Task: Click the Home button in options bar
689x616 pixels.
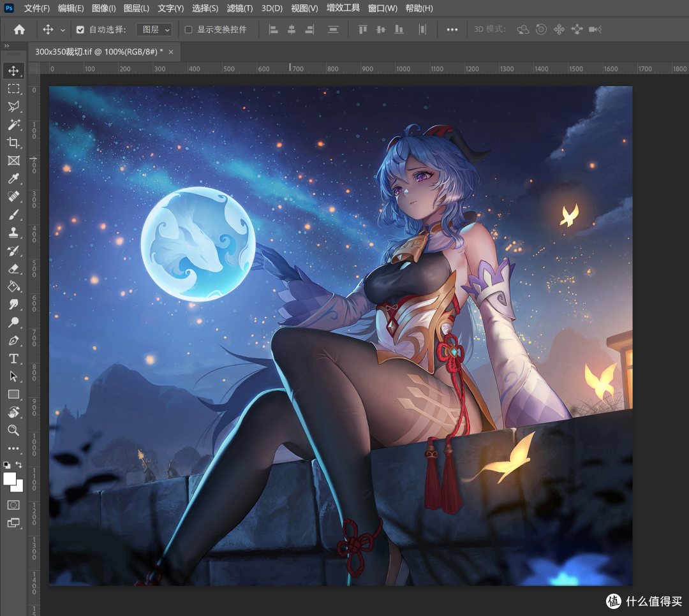Action: 19,29
